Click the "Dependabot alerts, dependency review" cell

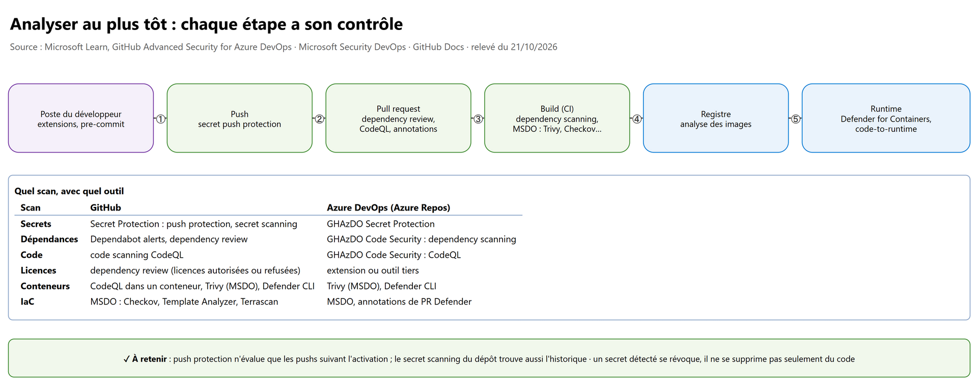click(x=169, y=239)
